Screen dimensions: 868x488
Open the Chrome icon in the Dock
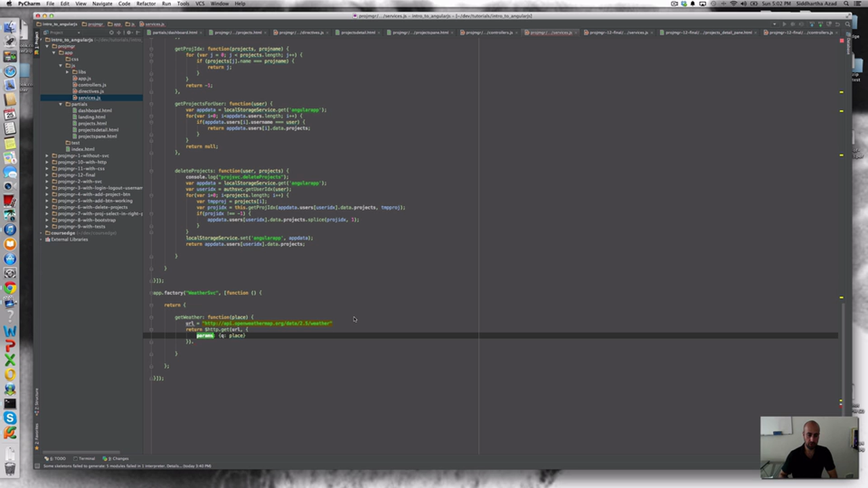tap(9, 288)
